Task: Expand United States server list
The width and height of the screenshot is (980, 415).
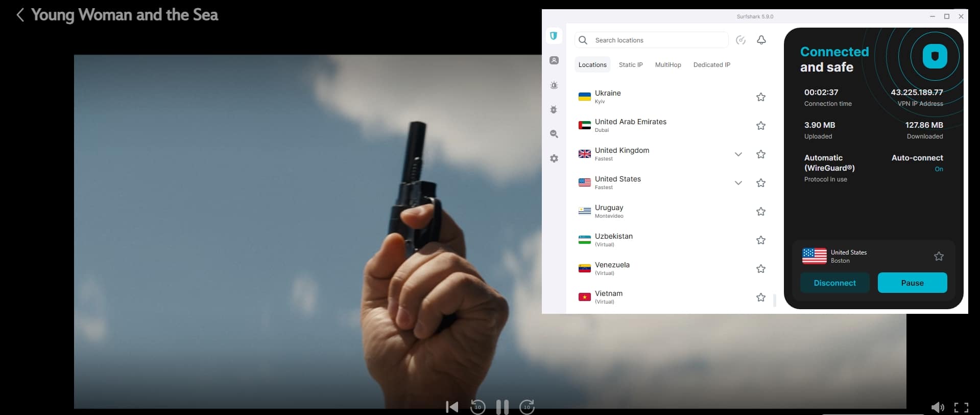Action: coord(738,183)
